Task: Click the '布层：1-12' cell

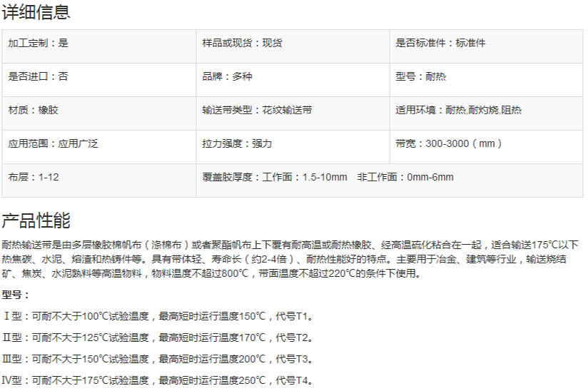Action: coord(99,181)
